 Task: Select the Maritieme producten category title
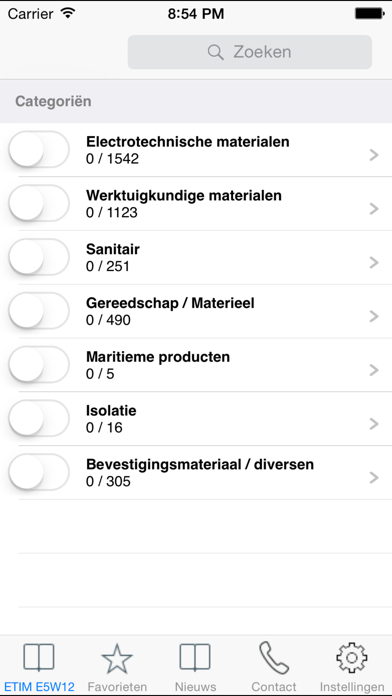coord(158,356)
